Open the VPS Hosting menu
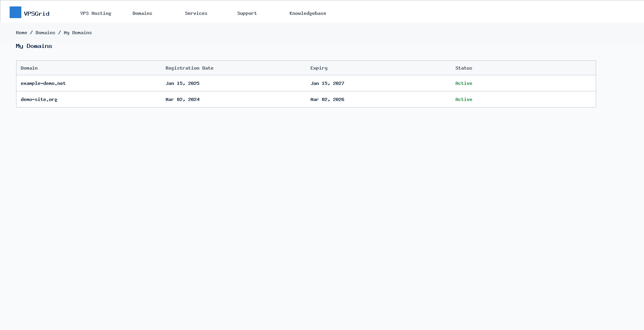This screenshot has width=644, height=330. tap(96, 13)
